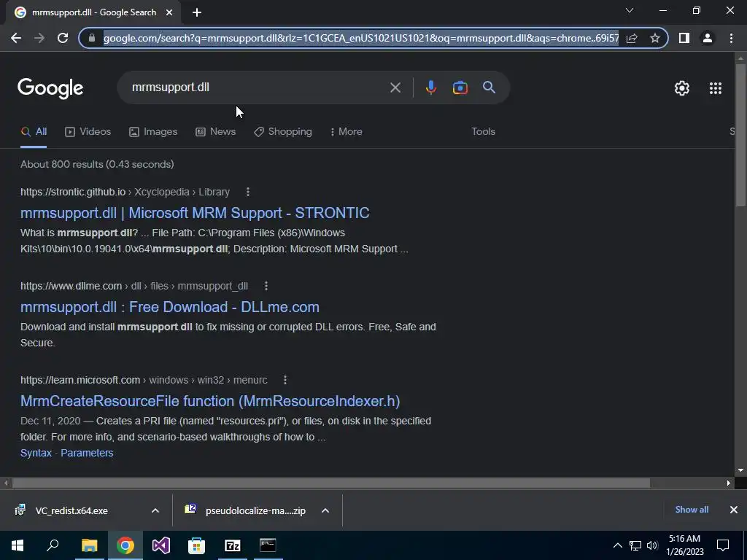Switch to Shopping results

point(283,132)
